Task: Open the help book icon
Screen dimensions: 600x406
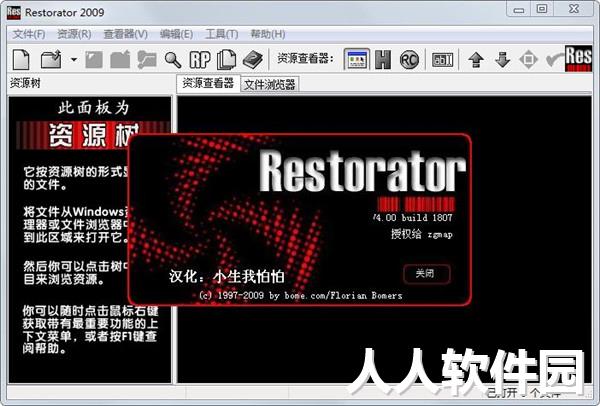Action: coord(253,60)
